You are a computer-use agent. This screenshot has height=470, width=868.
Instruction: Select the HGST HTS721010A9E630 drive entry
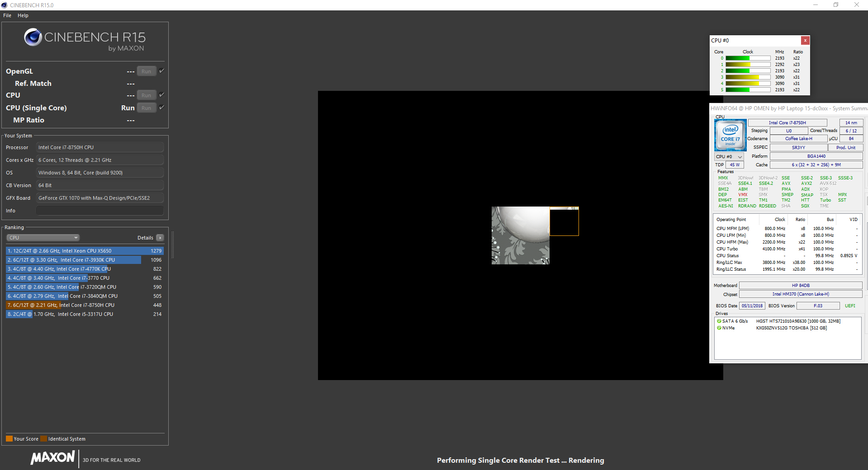pyautogui.click(x=798, y=321)
